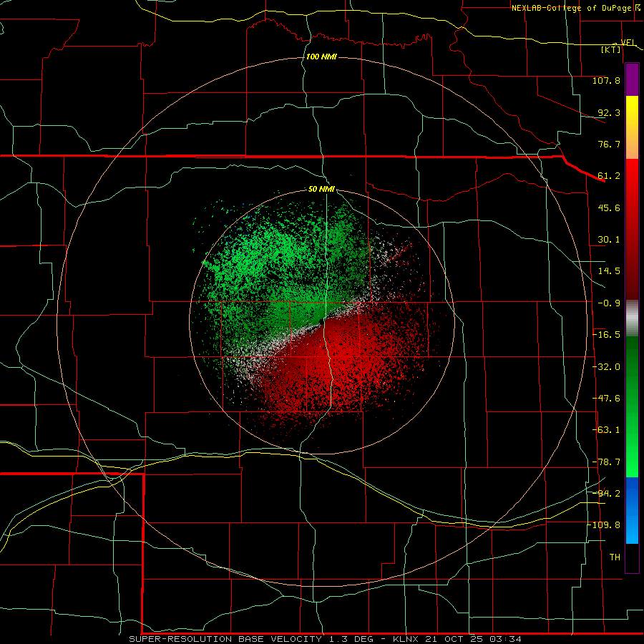The width and height of the screenshot is (644, 644).
Task: Click the gray near-zero segment of color bar
Action: [632, 318]
